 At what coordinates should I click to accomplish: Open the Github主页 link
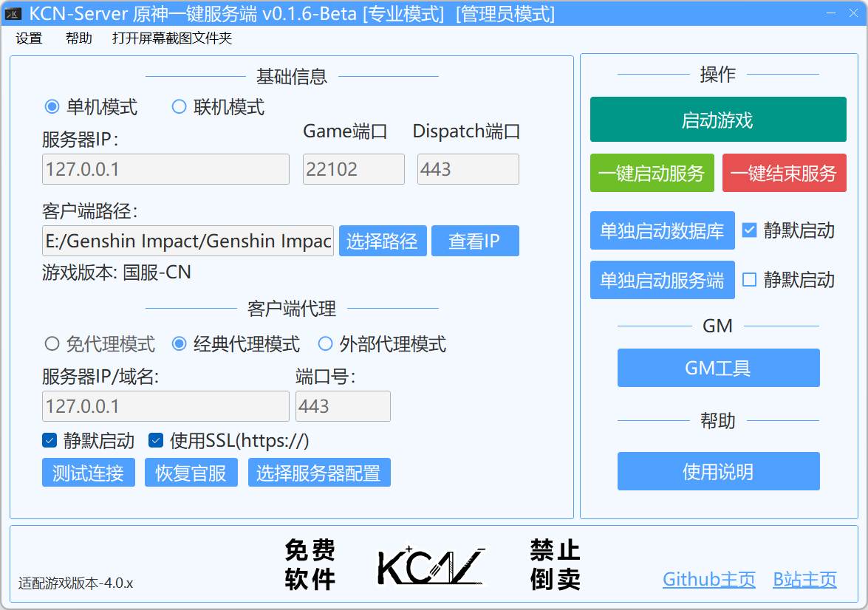[709, 580]
